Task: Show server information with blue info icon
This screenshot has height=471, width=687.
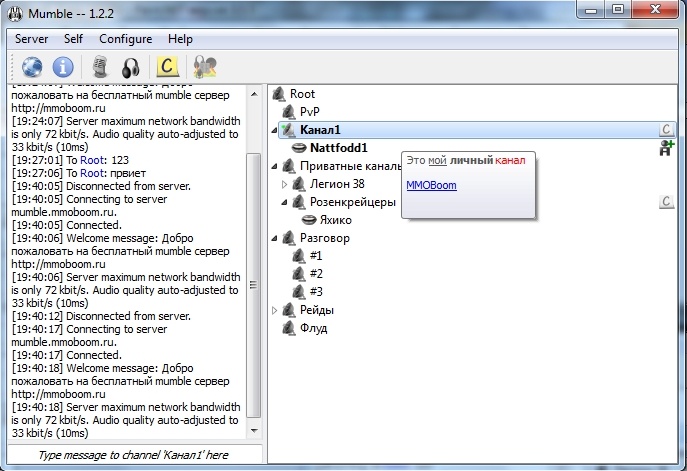Action: [63, 67]
